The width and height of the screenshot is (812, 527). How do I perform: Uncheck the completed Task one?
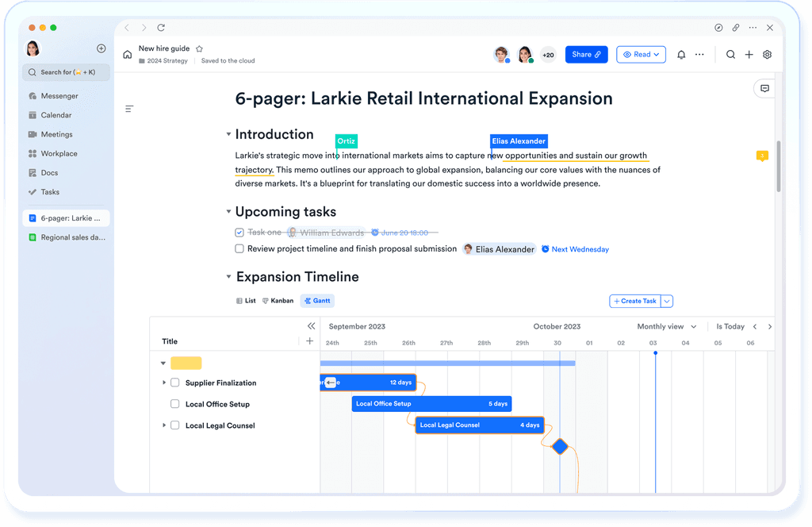(x=239, y=232)
